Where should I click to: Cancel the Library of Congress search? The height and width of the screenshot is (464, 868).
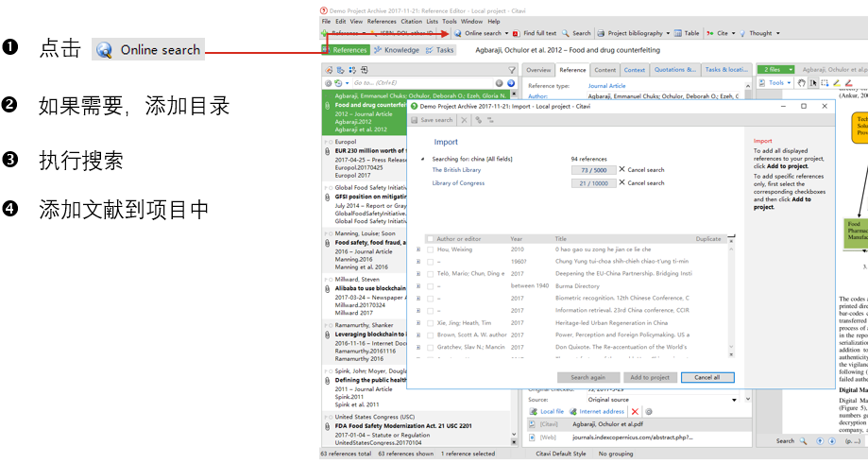[x=641, y=182]
